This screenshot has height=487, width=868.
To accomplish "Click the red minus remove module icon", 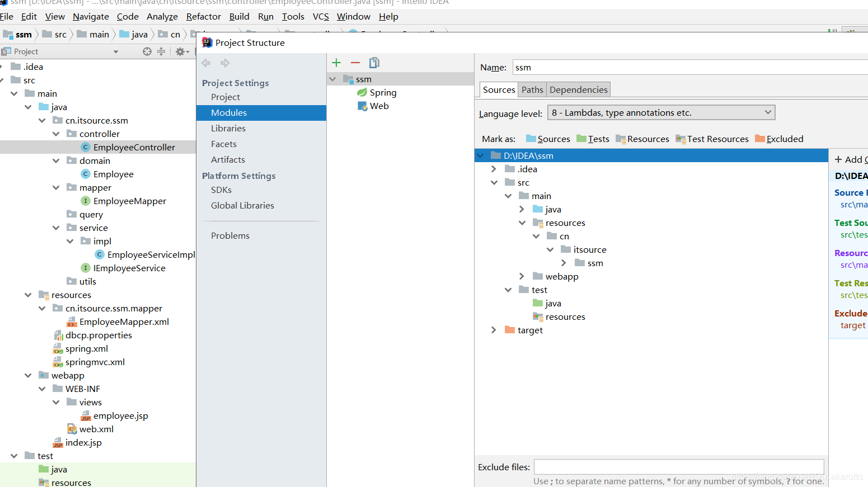I will click(355, 63).
